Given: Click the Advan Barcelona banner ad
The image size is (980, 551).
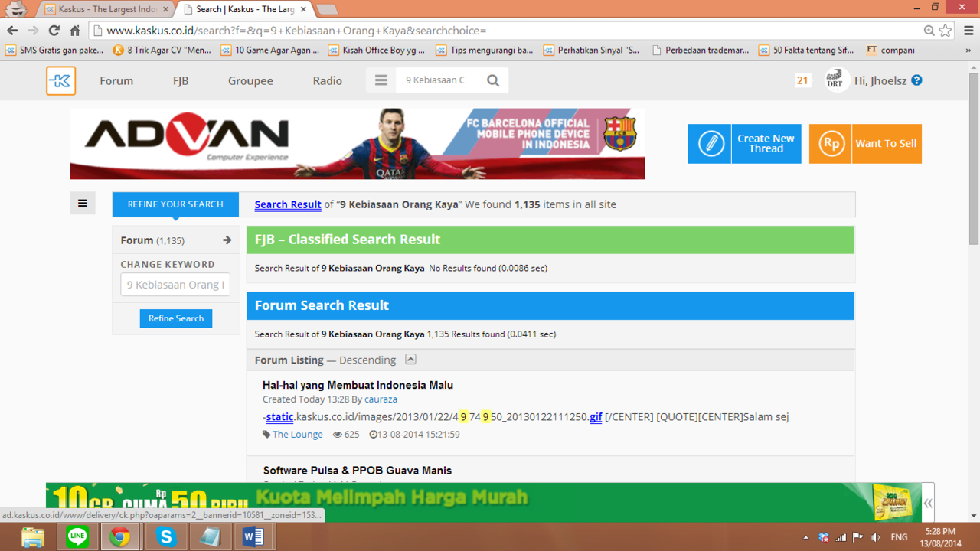Looking at the screenshot, I should pos(358,144).
